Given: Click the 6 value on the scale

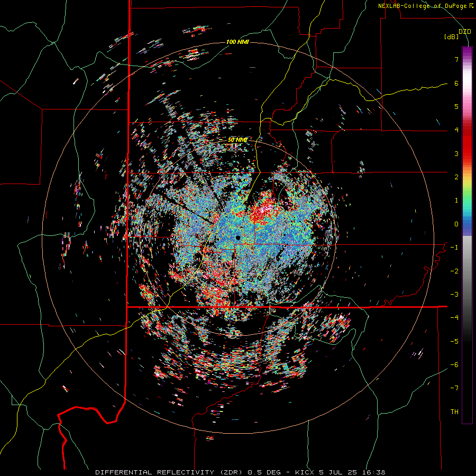Looking at the screenshot, I should point(456,83).
